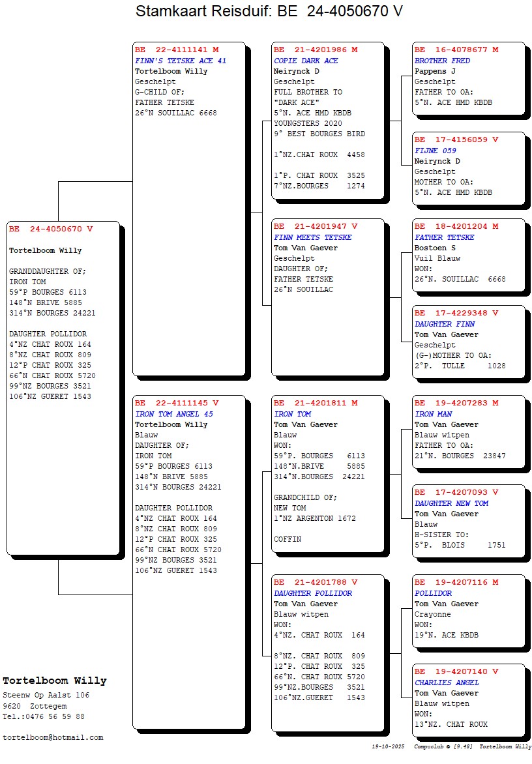The width and height of the screenshot is (532, 764).
Task: Click the FINN MEETS TETSKE heading
Action: (312, 237)
